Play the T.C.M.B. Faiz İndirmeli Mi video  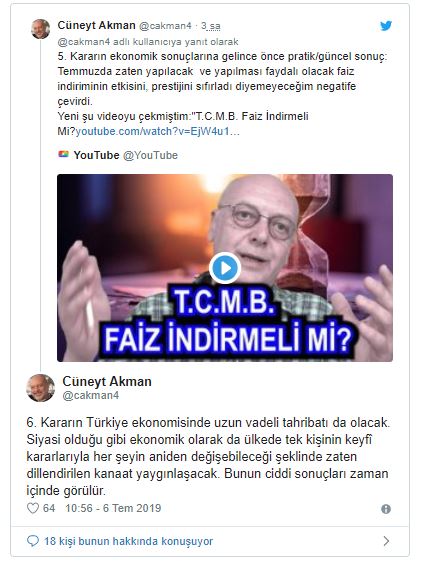[225, 268]
